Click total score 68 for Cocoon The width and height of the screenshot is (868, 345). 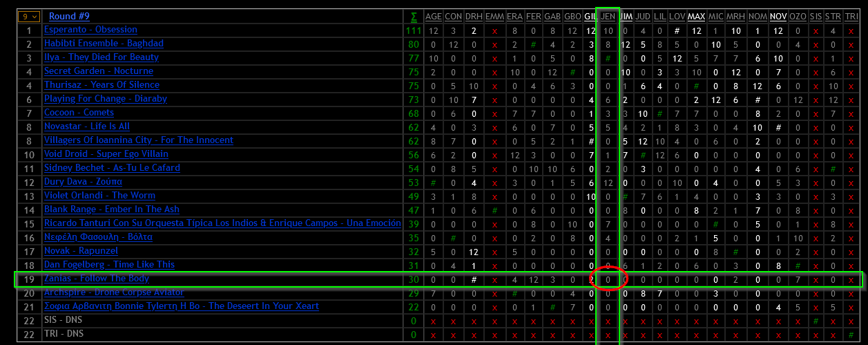coord(414,113)
